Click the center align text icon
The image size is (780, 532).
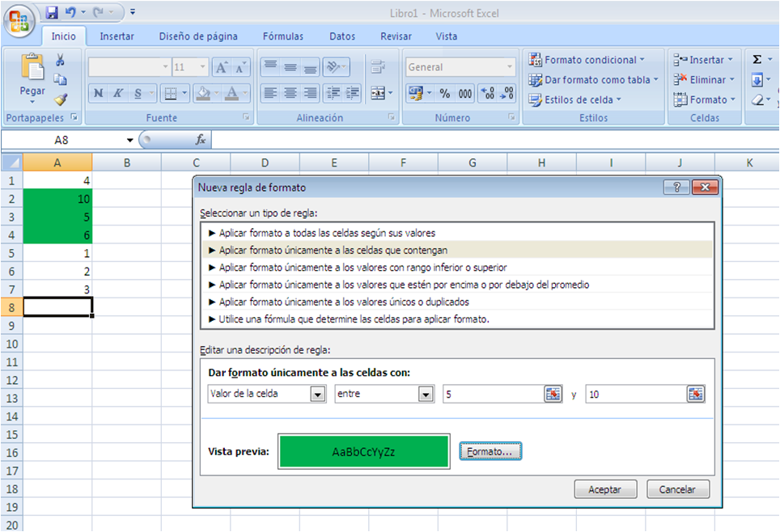click(x=290, y=94)
